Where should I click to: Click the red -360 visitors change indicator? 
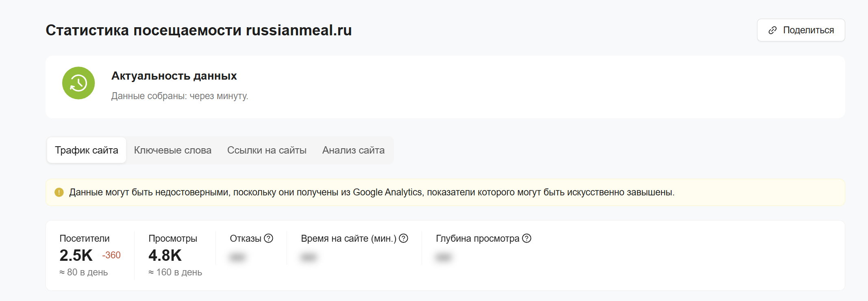pyautogui.click(x=111, y=255)
